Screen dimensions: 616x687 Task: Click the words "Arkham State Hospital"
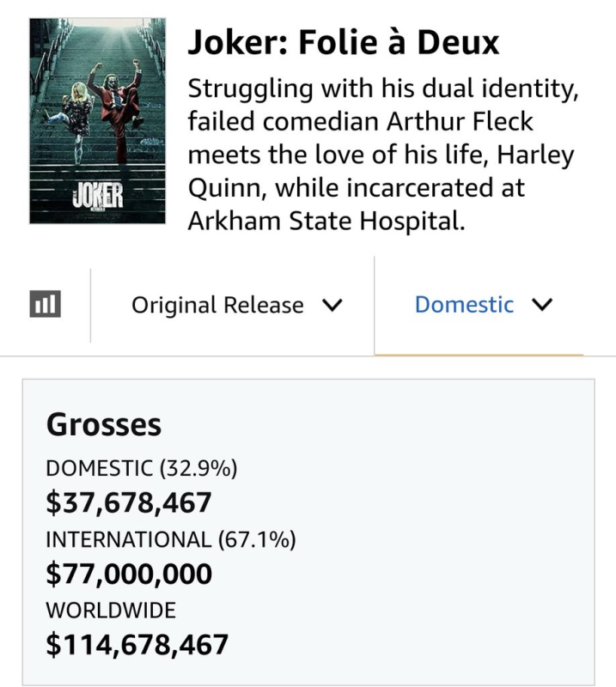point(326,221)
